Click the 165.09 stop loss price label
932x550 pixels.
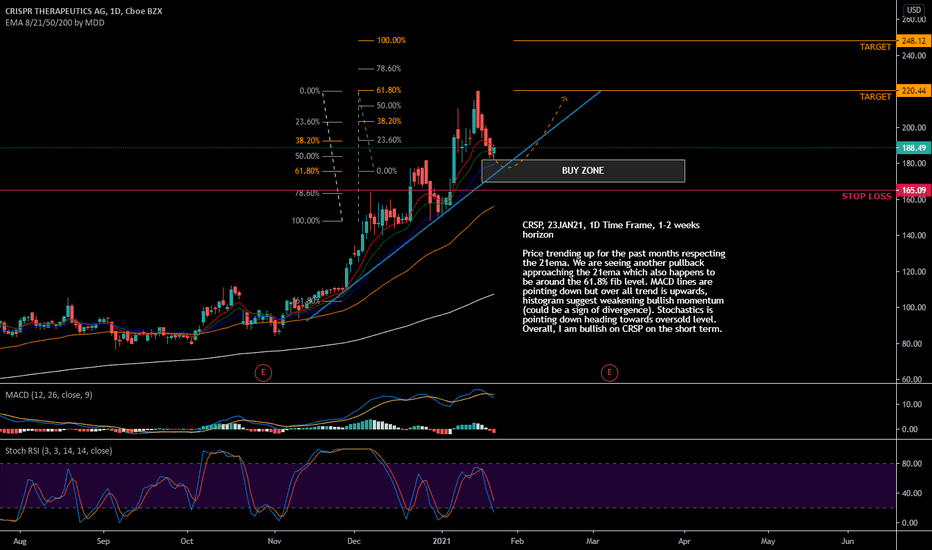[914, 190]
